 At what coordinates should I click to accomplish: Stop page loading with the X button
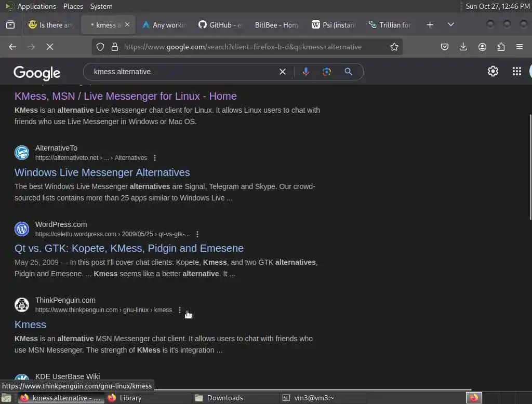[x=50, y=47]
